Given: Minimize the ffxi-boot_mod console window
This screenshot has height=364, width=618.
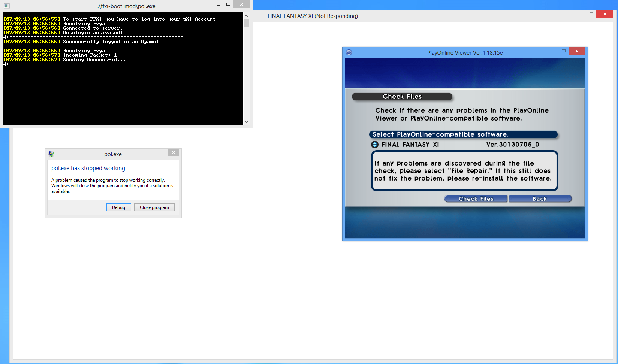Looking at the screenshot, I should pos(218,5).
